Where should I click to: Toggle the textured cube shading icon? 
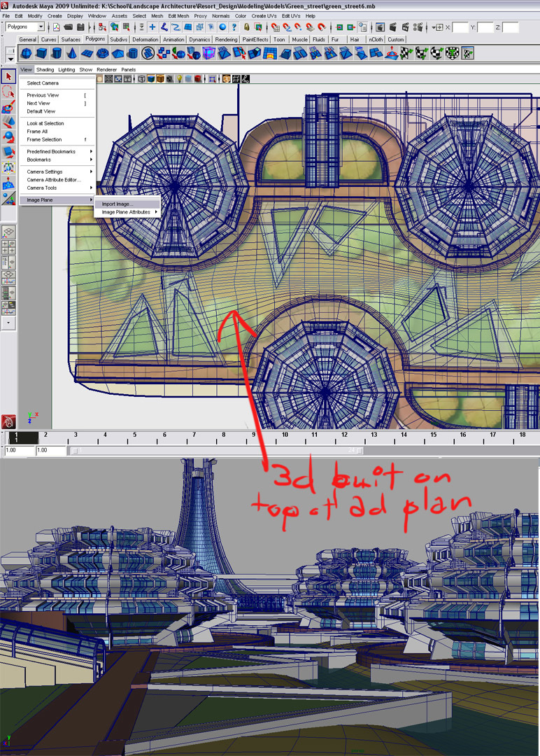(x=160, y=79)
